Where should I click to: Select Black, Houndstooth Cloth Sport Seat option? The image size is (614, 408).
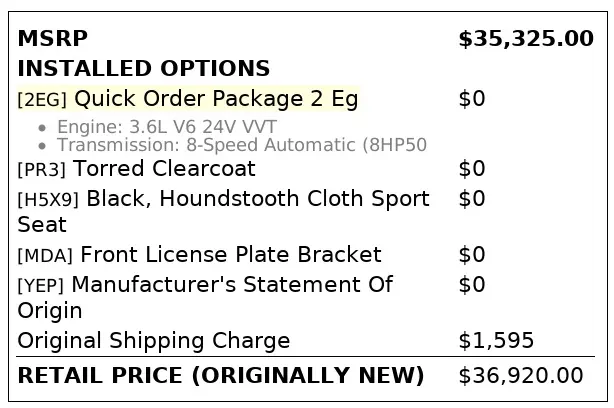(258, 199)
